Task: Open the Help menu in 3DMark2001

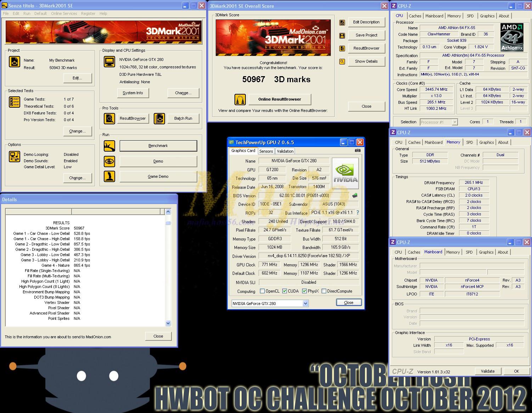Action: 103,13
